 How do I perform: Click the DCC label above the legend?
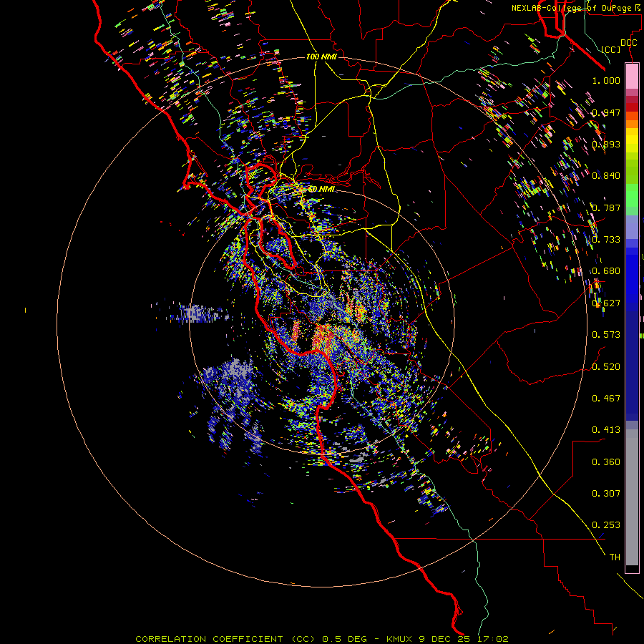[628, 43]
